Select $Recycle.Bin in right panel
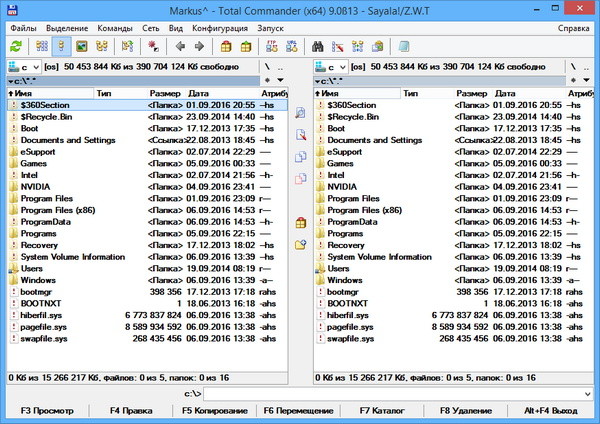This screenshot has height=424, width=600. [454, 117]
